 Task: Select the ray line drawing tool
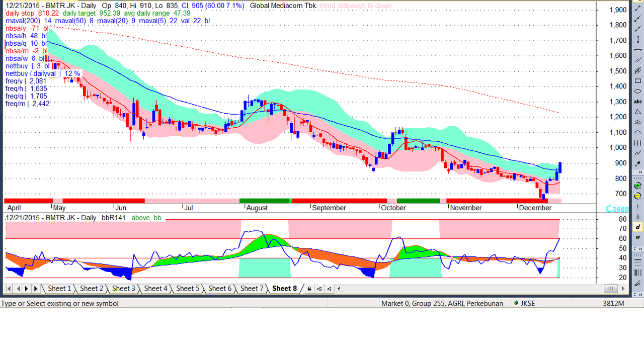(x=637, y=19)
